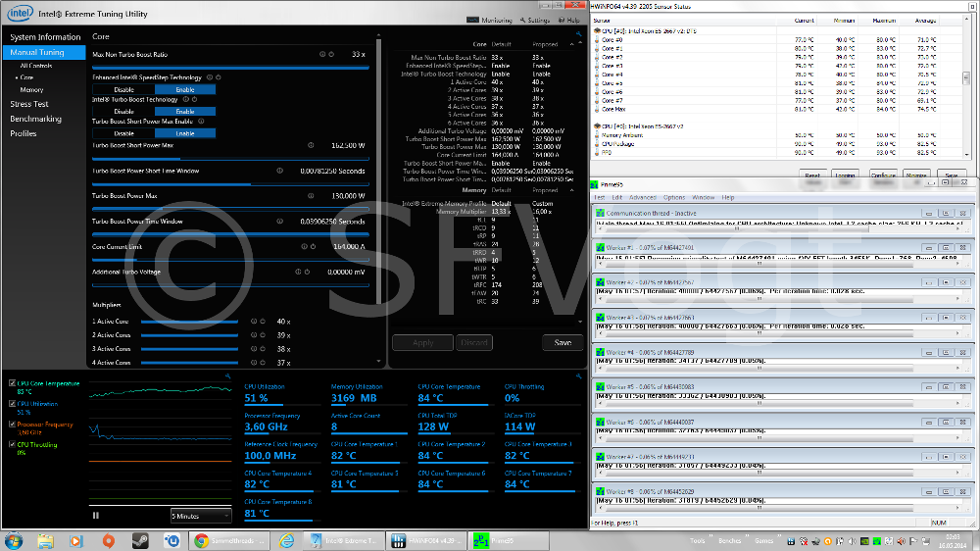The height and width of the screenshot is (551, 980).
Task: Click info icon for Max Non Turbo Boost Ratio
Action: [322, 54]
